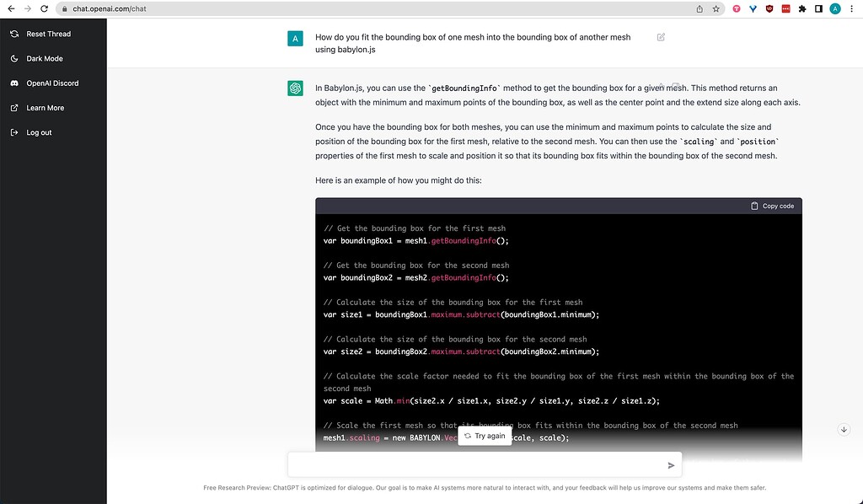Open the pink circular T extension
The image size is (863, 504).
point(737,8)
